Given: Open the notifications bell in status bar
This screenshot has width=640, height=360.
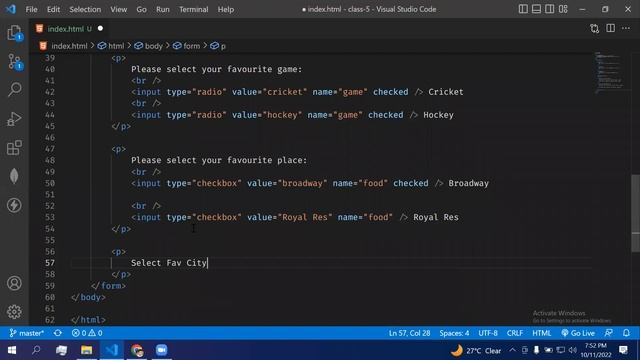Looking at the screenshot, I should pyautogui.click(x=626, y=333).
